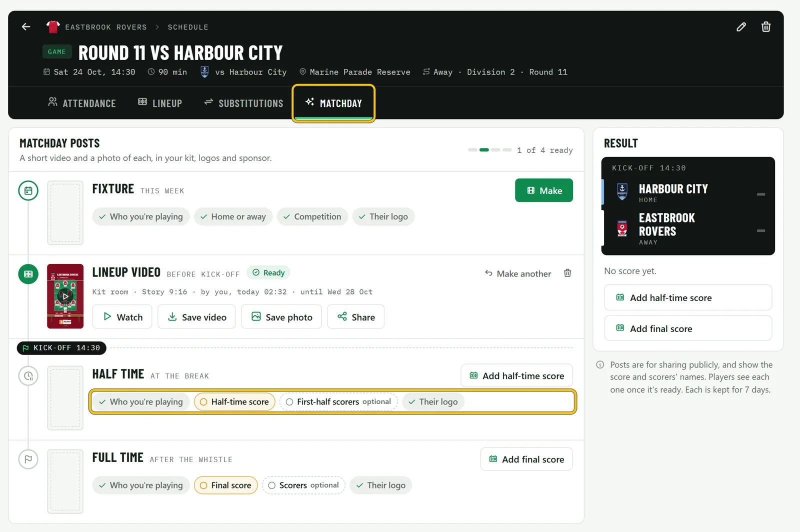Click the empty Half Time post placeholder

coord(65,398)
